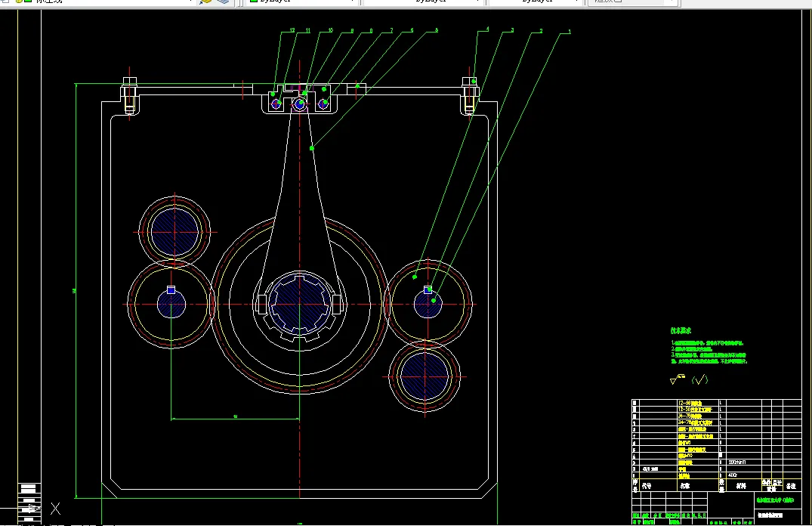812x526 pixels.
Task: Open the lineweight ByLayer dropdown in the toolbar
Action: [x=536, y=2]
